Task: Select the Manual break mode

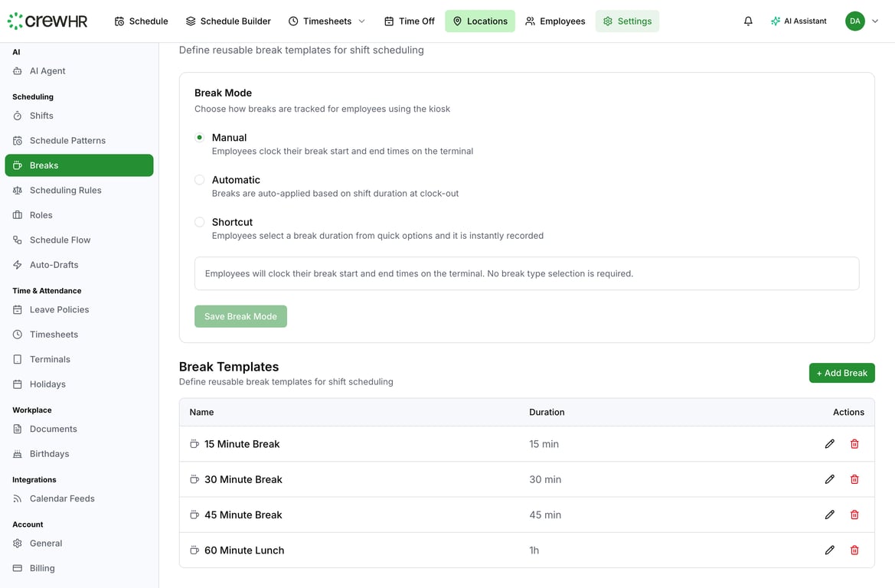Action: pyautogui.click(x=199, y=137)
